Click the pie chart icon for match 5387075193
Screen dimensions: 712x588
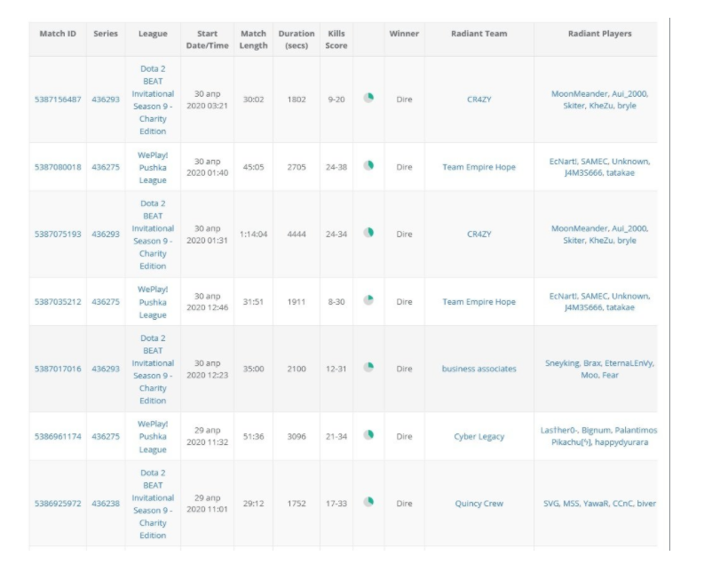pos(368,233)
